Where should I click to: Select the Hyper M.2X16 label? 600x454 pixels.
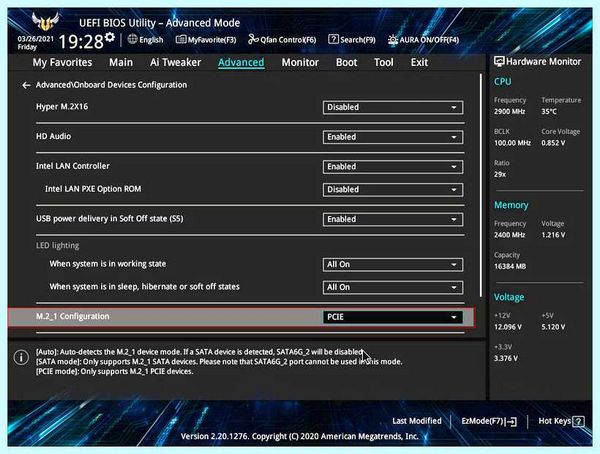click(x=62, y=107)
